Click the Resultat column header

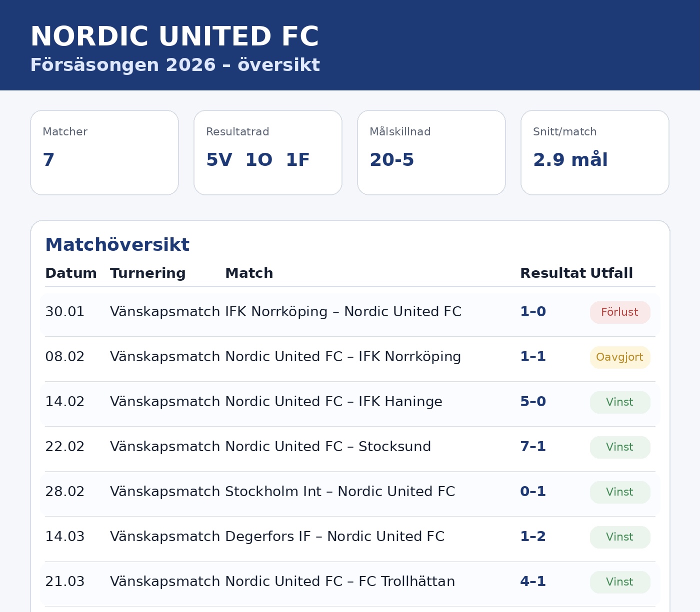552,273
